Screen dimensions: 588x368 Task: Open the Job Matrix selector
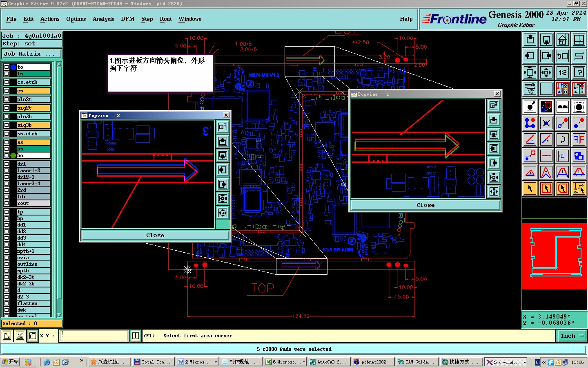coord(32,54)
